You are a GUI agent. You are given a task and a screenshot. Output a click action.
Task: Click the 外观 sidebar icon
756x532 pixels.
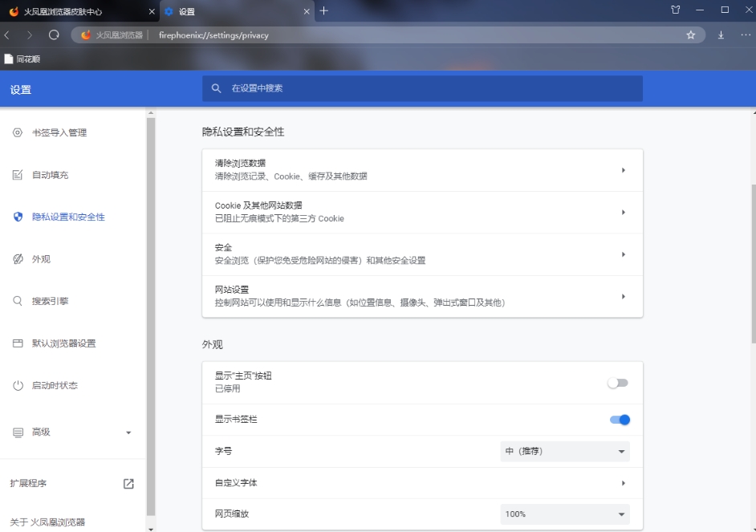[18, 259]
